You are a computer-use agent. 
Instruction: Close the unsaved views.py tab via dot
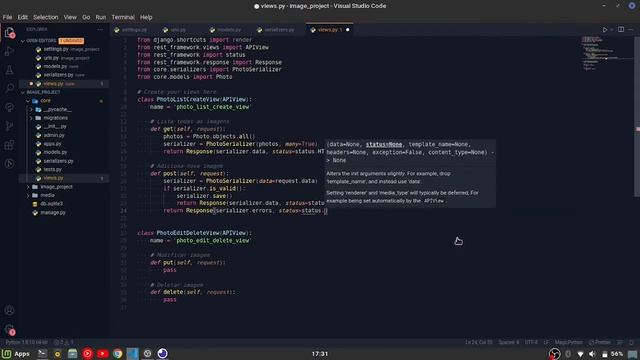pyautogui.click(x=348, y=30)
